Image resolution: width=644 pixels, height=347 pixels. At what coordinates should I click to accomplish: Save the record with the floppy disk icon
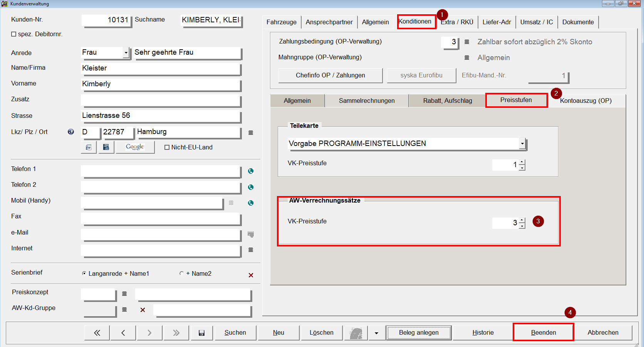tap(201, 333)
